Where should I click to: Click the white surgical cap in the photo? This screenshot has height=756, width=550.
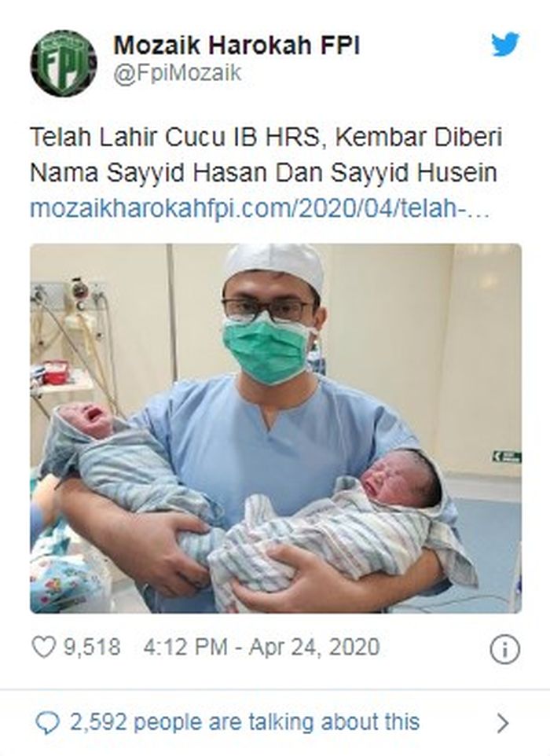click(x=275, y=268)
